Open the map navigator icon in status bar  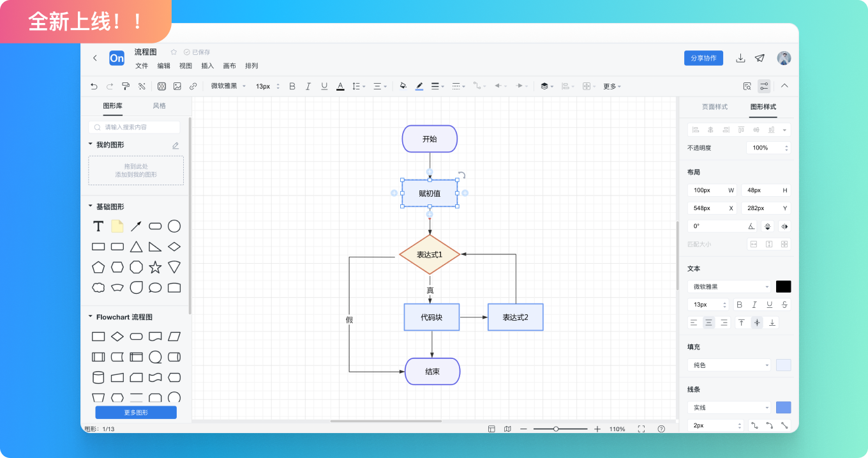coord(507,429)
